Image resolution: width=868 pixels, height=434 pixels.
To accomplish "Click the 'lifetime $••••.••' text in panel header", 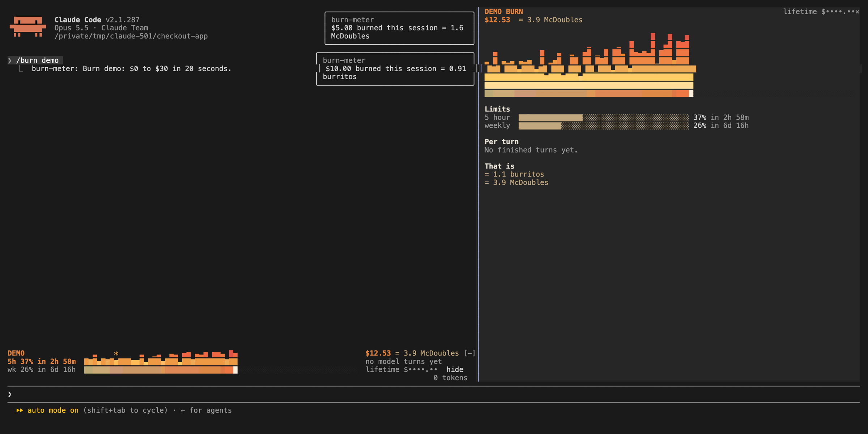I will (818, 12).
